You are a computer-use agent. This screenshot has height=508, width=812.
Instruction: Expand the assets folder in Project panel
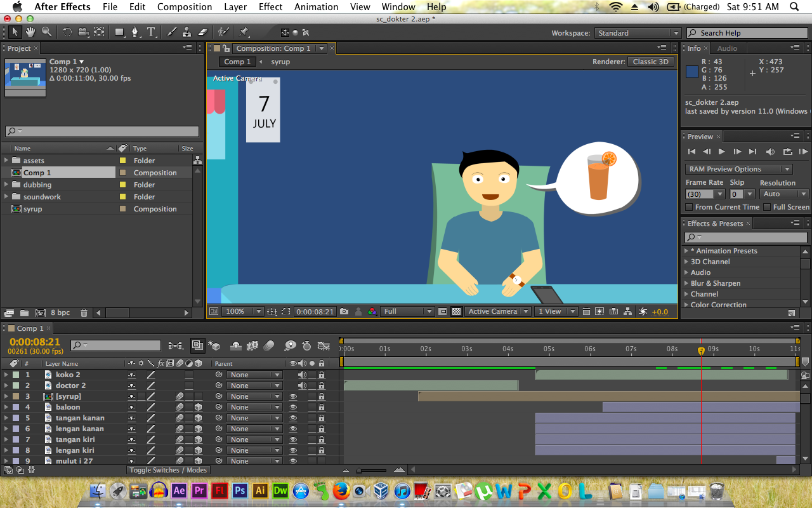click(x=7, y=161)
